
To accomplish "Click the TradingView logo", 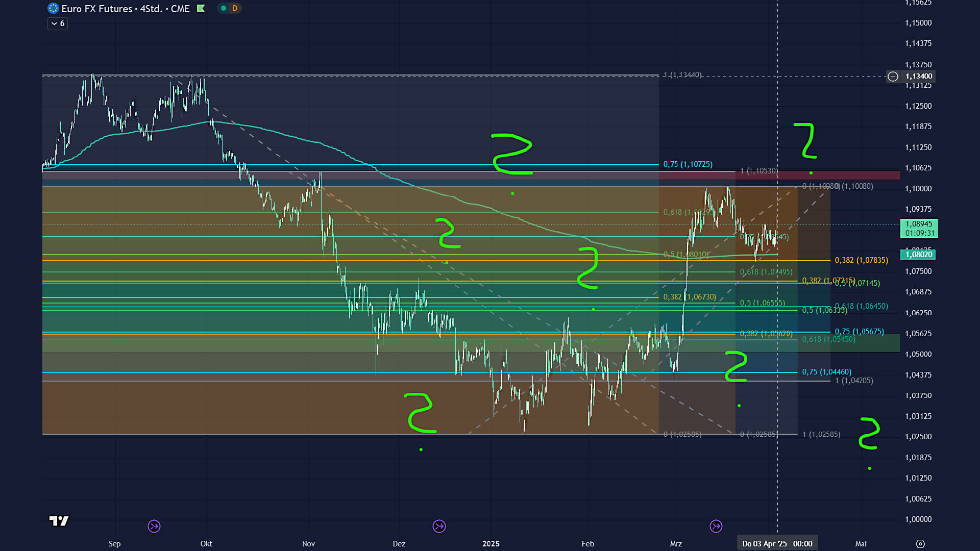I will point(59,521).
